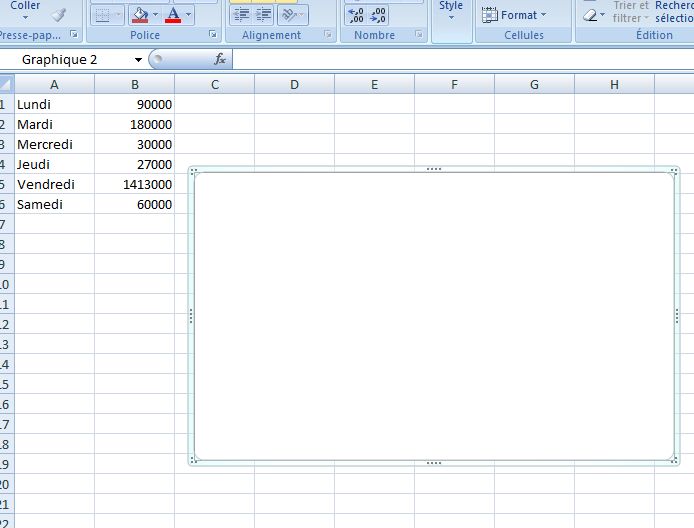The image size is (694, 528).
Task: Click the cell containing Mercredi
Action: click(54, 144)
